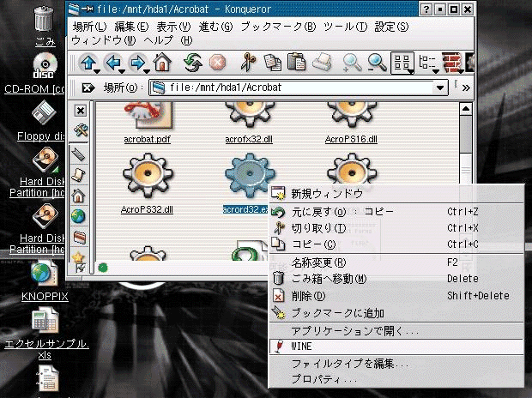Open the ブックマーク(B) menu
The height and width of the screenshot is (398, 532).
point(278,27)
